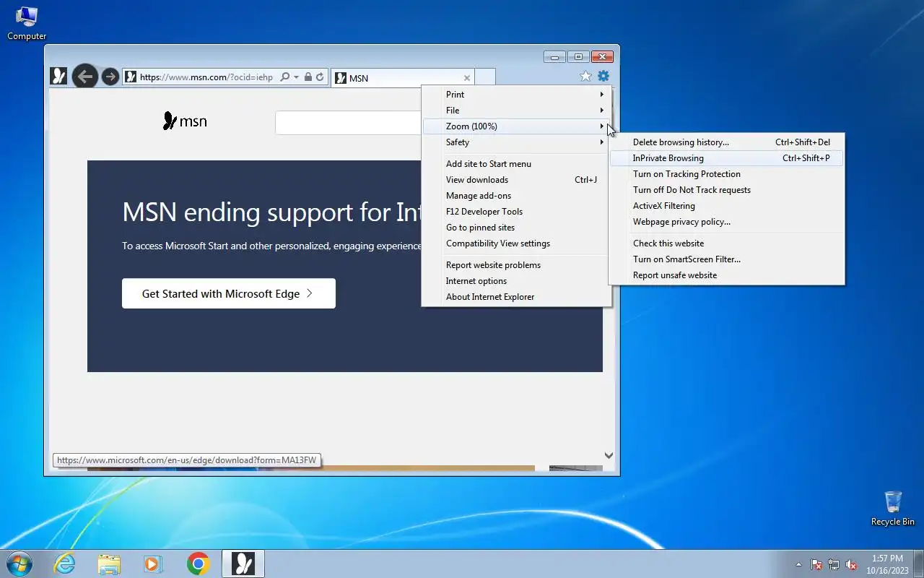Launch Internet Explorer from taskbar
The width and height of the screenshot is (924, 578).
(65, 564)
